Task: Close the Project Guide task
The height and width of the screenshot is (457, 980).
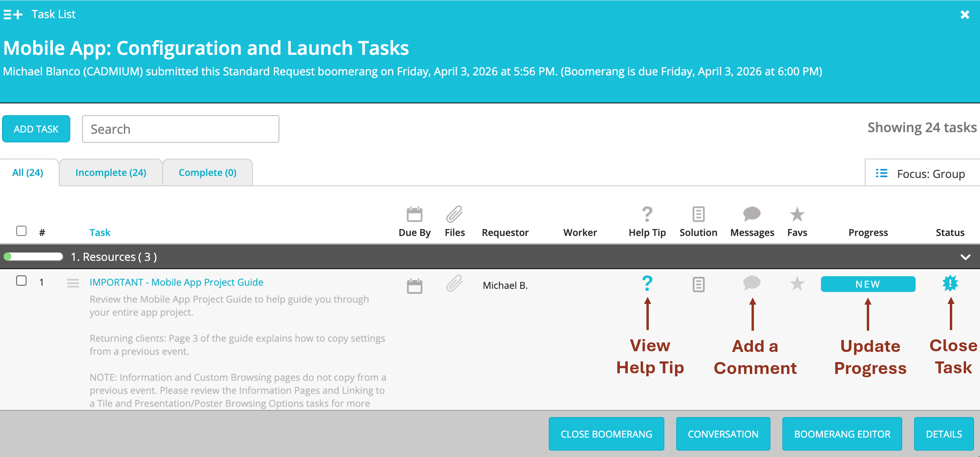Action: click(951, 283)
